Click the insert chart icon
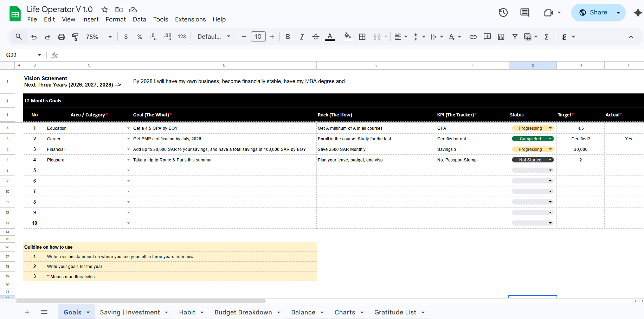 point(501,37)
